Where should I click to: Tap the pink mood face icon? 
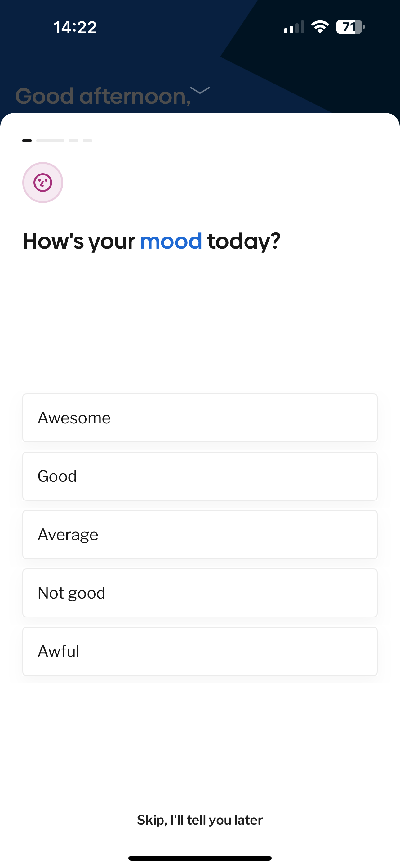[x=43, y=183]
